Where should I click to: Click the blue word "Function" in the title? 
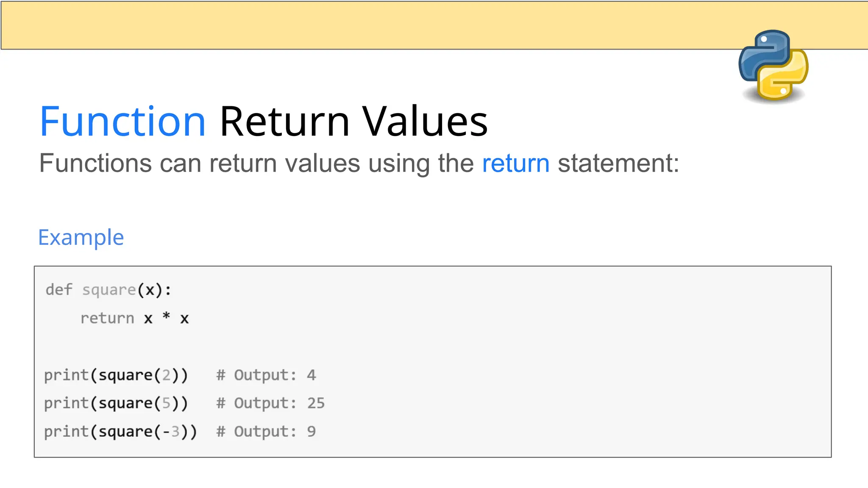[x=122, y=122]
